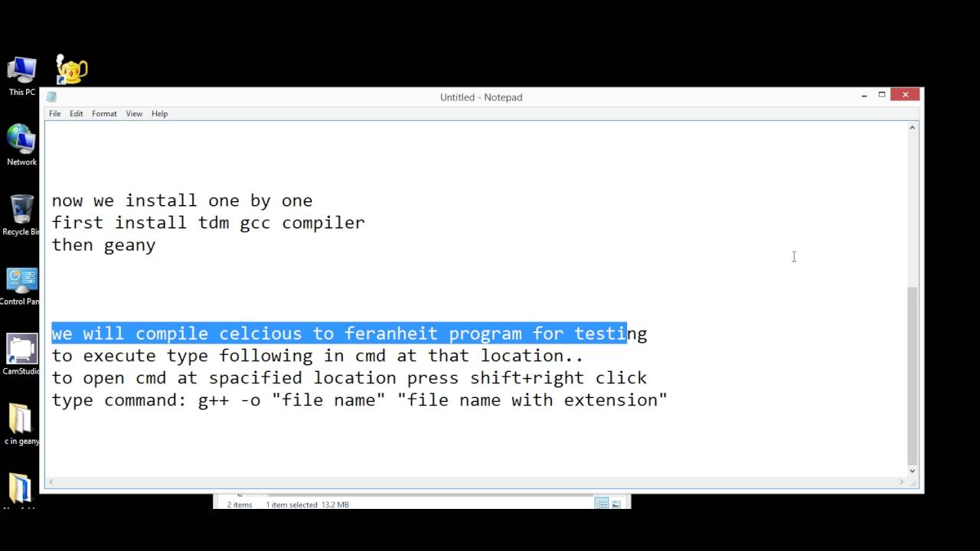Minimize the Notepad window
Image resolution: width=980 pixels, height=551 pixels.
point(864,96)
